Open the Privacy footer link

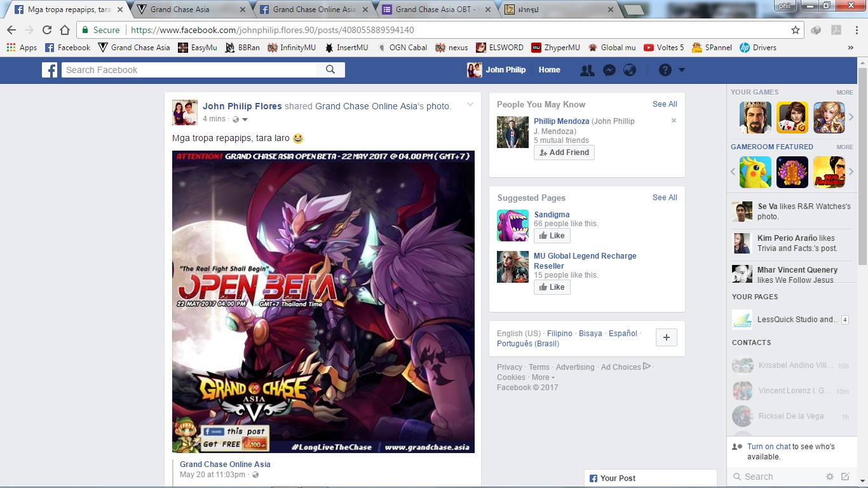[510, 367]
